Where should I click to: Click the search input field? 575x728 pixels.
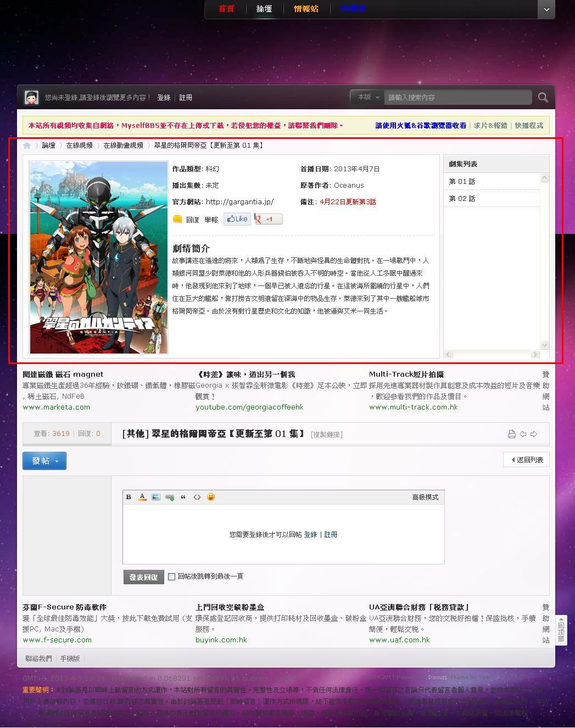458,97
